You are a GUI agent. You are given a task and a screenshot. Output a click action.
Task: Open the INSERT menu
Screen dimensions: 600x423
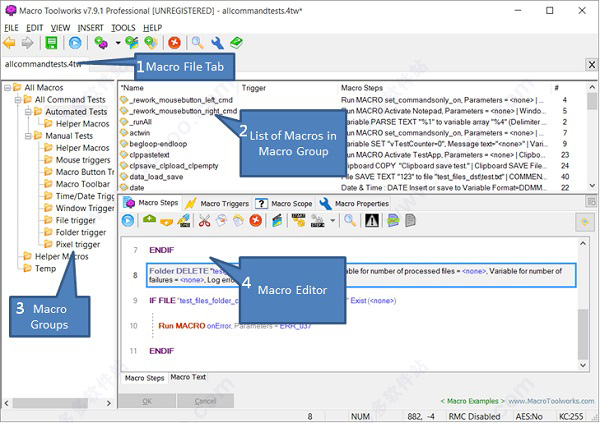90,28
